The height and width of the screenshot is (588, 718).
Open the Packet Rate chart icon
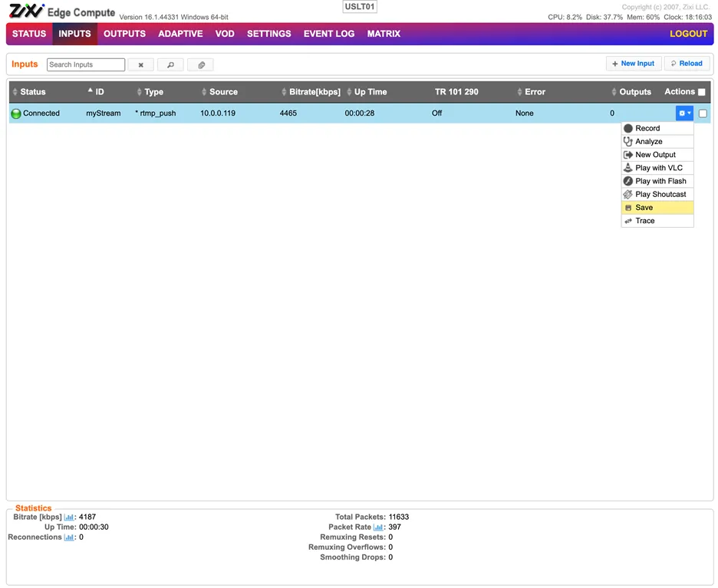point(378,527)
